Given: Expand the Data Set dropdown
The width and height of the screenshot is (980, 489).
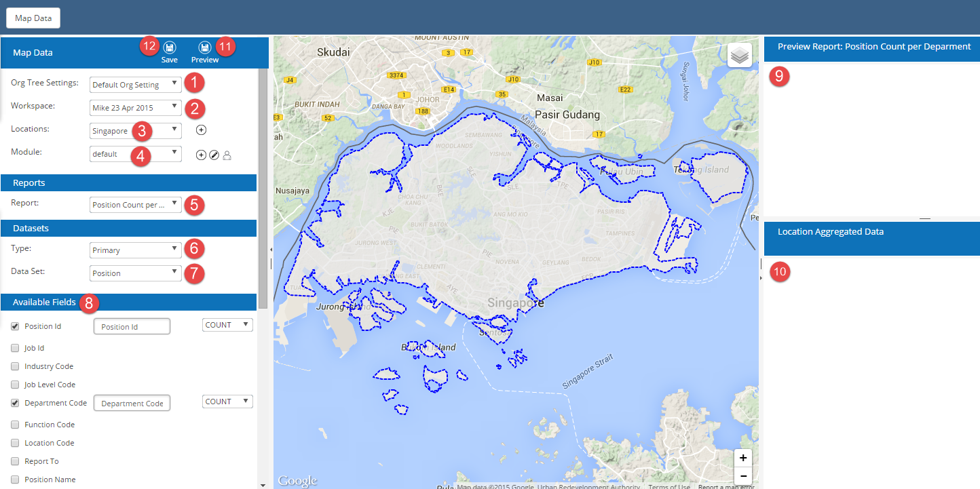Looking at the screenshot, I should click(136, 273).
